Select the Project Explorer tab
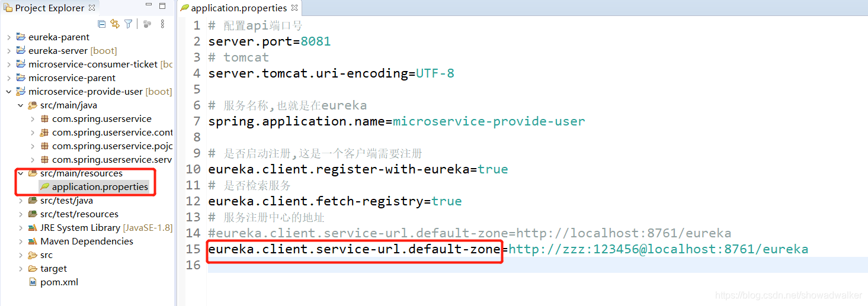868x306 pixels. (x=49, y=8)
